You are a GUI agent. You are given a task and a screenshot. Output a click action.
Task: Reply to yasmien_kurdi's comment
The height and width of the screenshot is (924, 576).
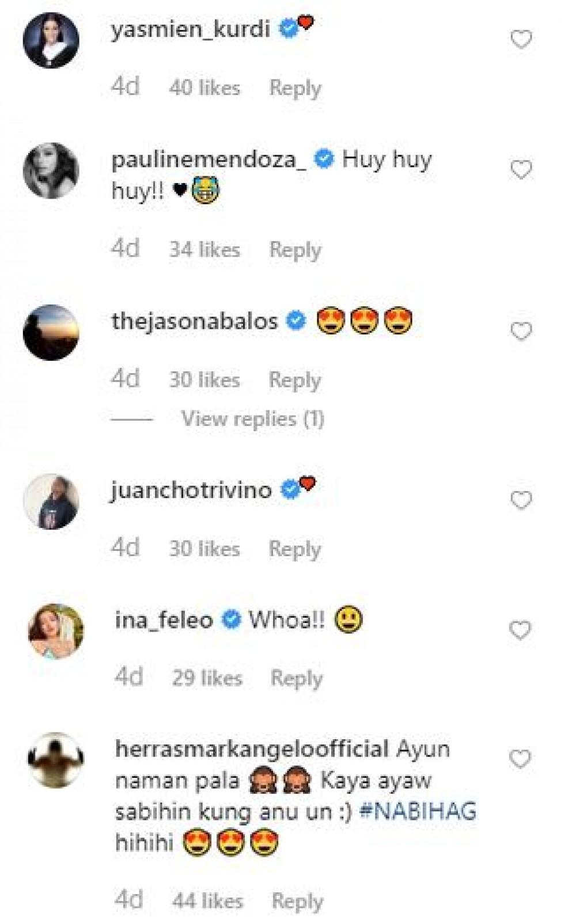(x=295, y=88)
